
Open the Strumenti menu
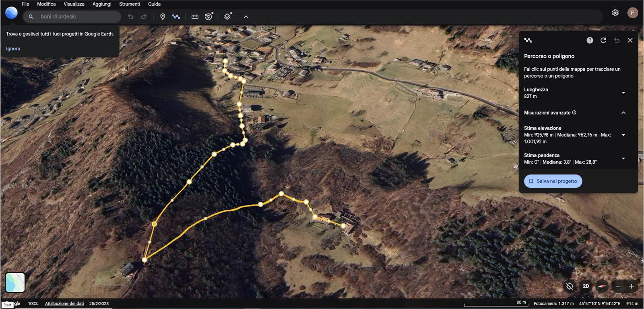(x=129, y=4)
